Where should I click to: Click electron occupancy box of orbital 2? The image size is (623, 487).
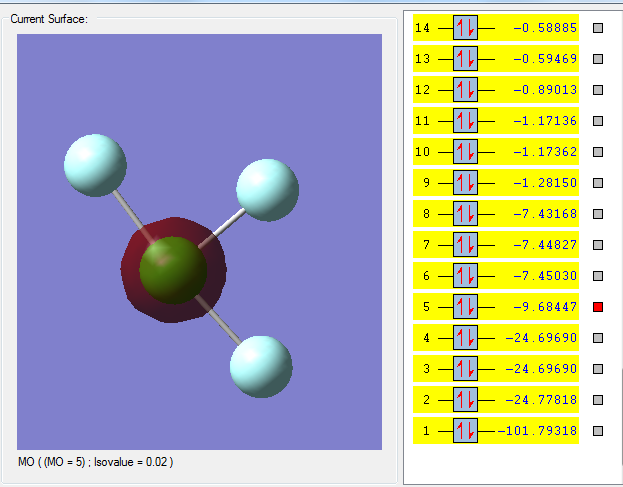click(465, 400)
